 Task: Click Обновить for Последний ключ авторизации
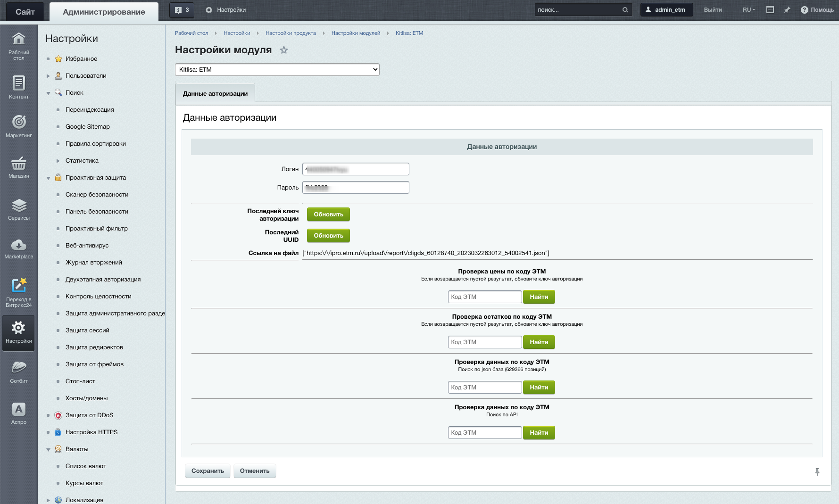click(x=328, y=215)
